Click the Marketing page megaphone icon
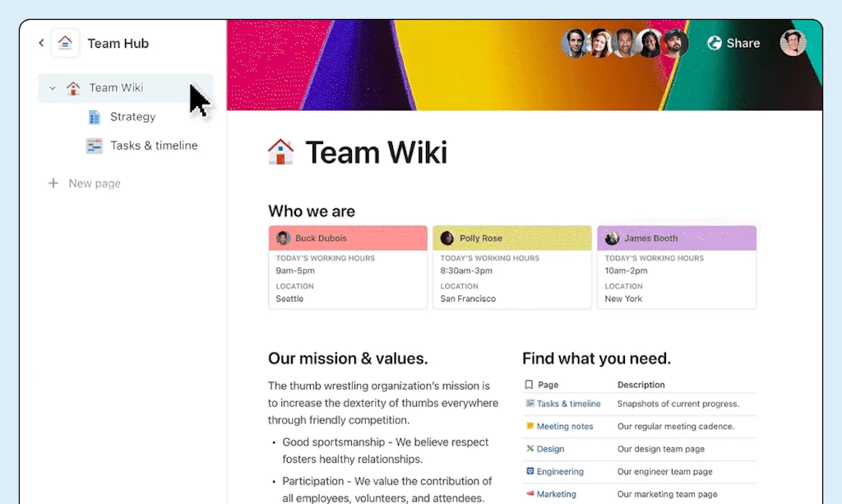Viewport: 842px width, 504px height. coord(529,493)
